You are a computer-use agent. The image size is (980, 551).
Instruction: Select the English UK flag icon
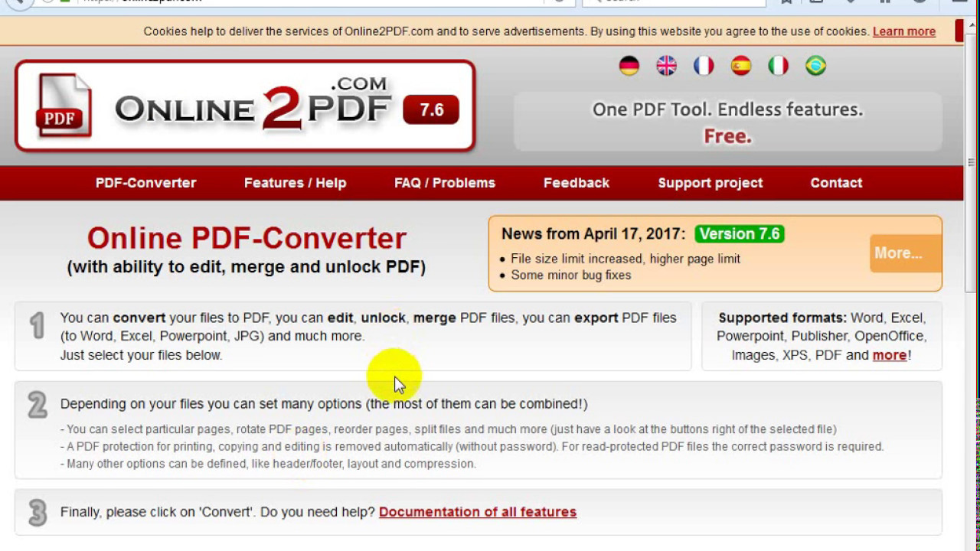[667, 66]
